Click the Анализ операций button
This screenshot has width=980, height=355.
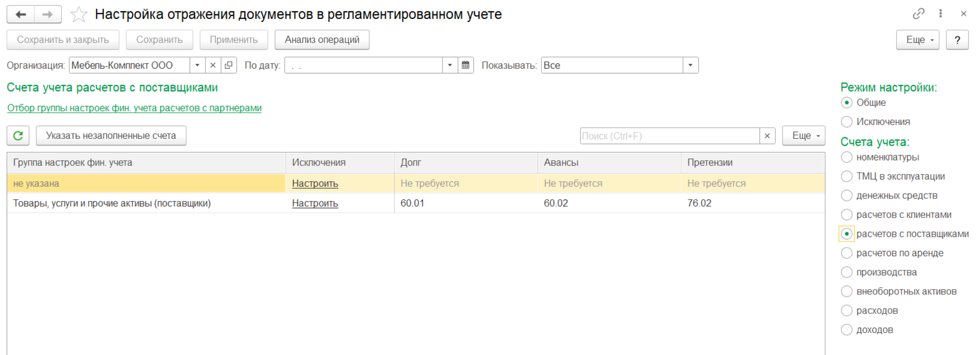(x=322, y=40)
